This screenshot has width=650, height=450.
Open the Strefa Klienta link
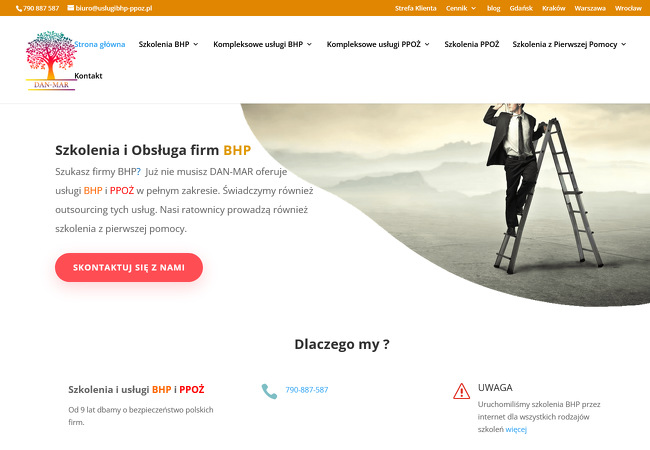pos(415,8)
